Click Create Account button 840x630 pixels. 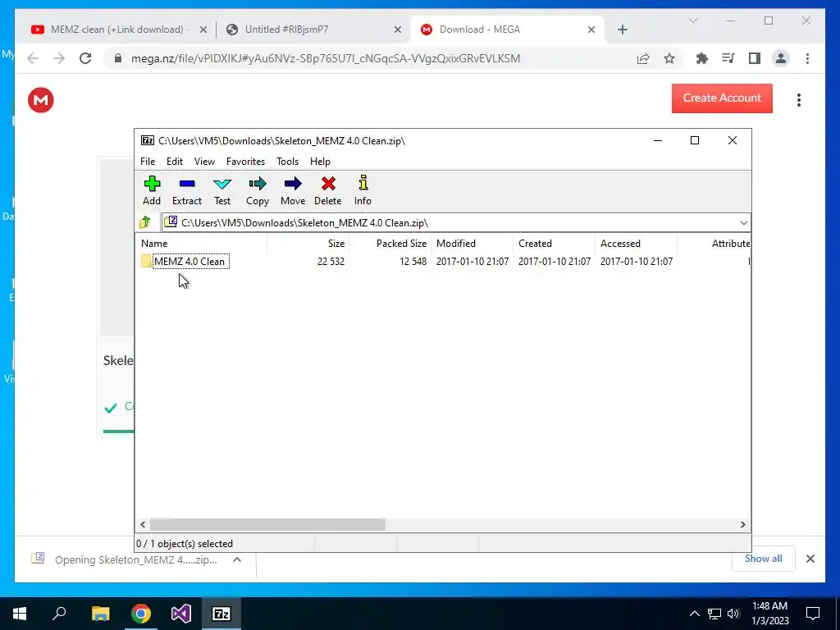[x=722, y=98]
